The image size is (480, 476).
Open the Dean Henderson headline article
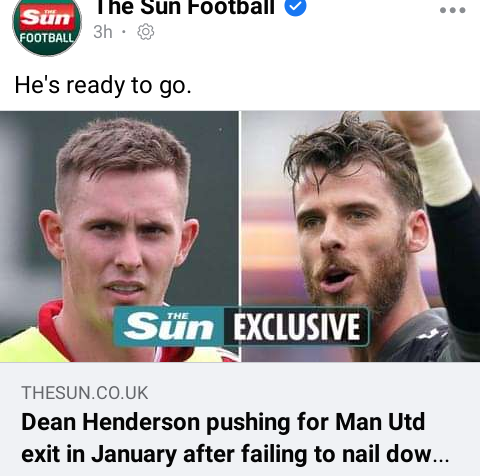(x=235, y=438)
